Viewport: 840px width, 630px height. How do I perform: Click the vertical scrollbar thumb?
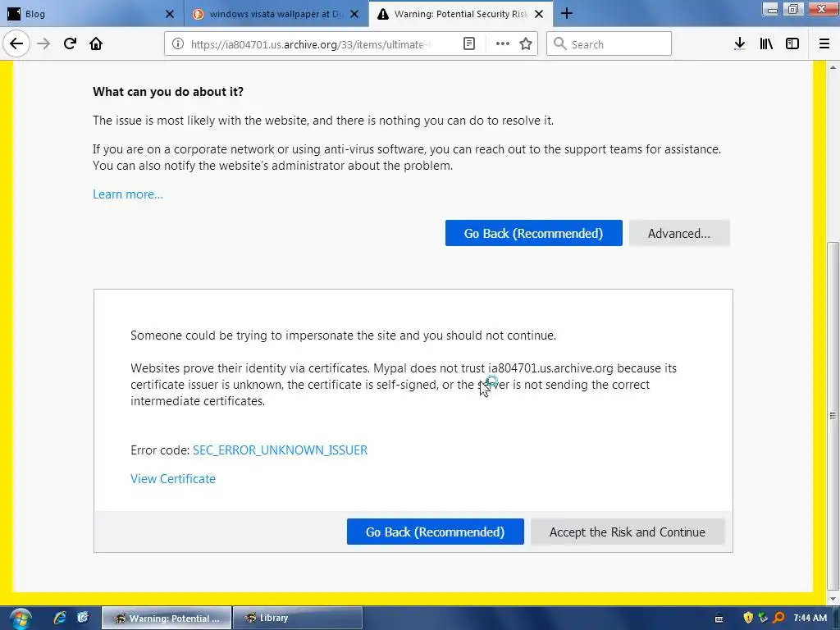833,415
